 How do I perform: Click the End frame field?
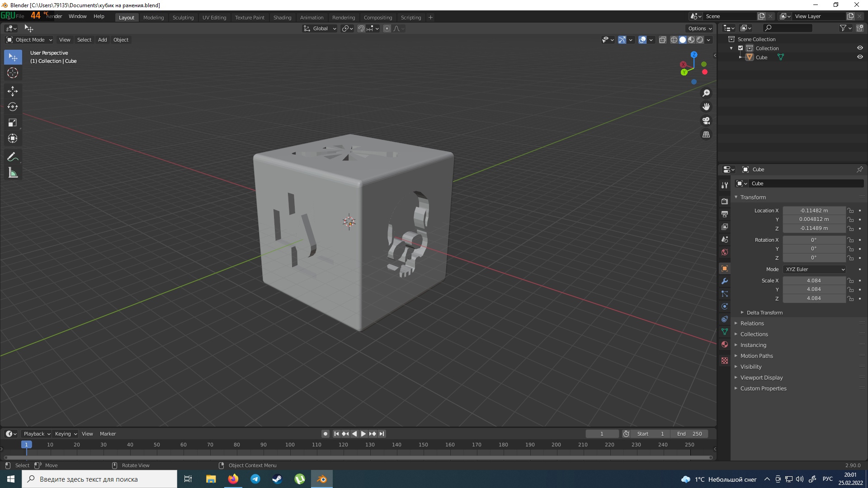pyautogui.click(x=689, y=434)
